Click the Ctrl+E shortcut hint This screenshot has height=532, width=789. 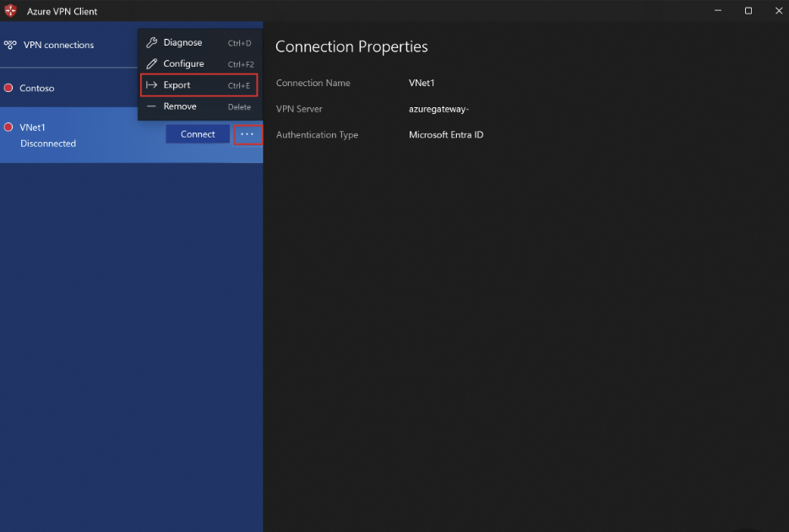[x=239, y=85]
